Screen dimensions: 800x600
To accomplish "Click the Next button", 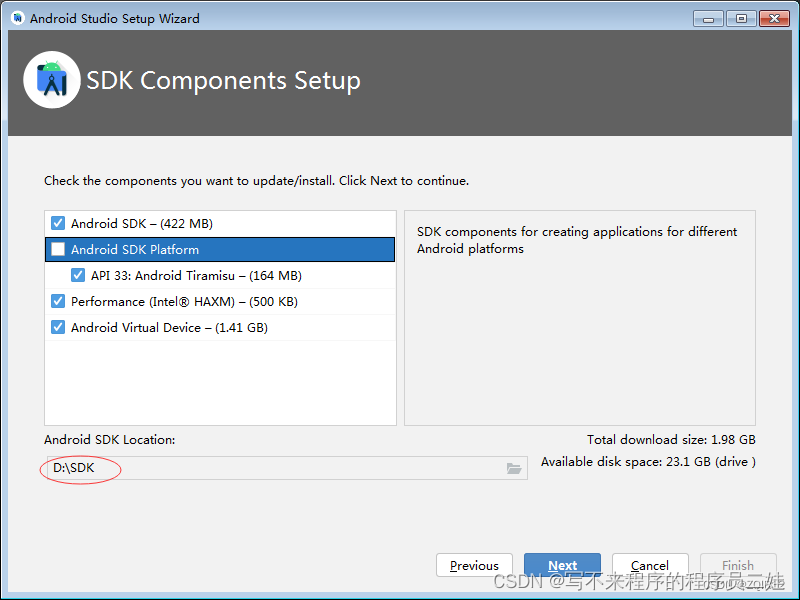I will pyautogui.click(x=562, y=565).
